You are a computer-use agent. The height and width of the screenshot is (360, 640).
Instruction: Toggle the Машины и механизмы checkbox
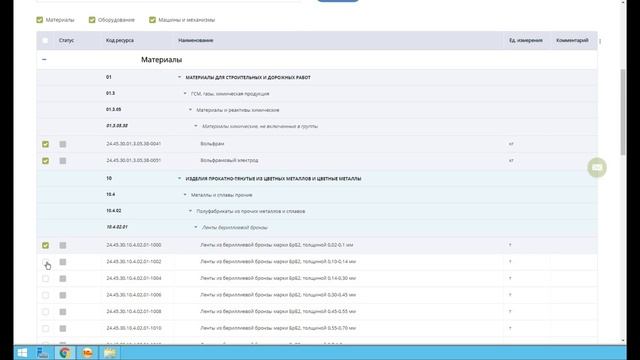(152, 20)
